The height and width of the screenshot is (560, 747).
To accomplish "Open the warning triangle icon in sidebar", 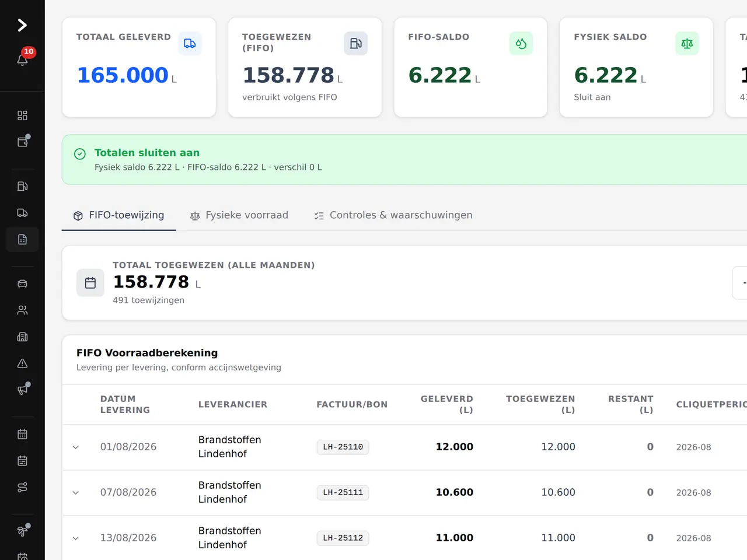I will [22, 363].
